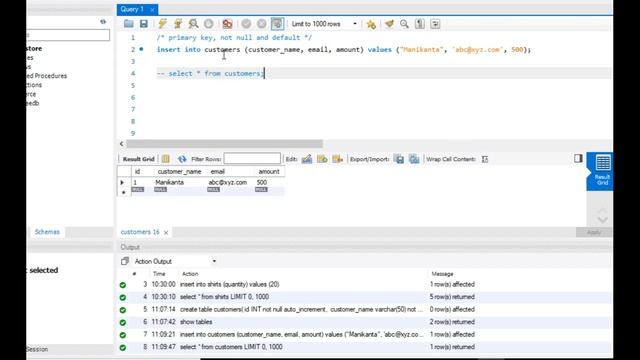Select the blue Result Grid side panel button
Screen dimensions: 640x360
pos(600,171)
